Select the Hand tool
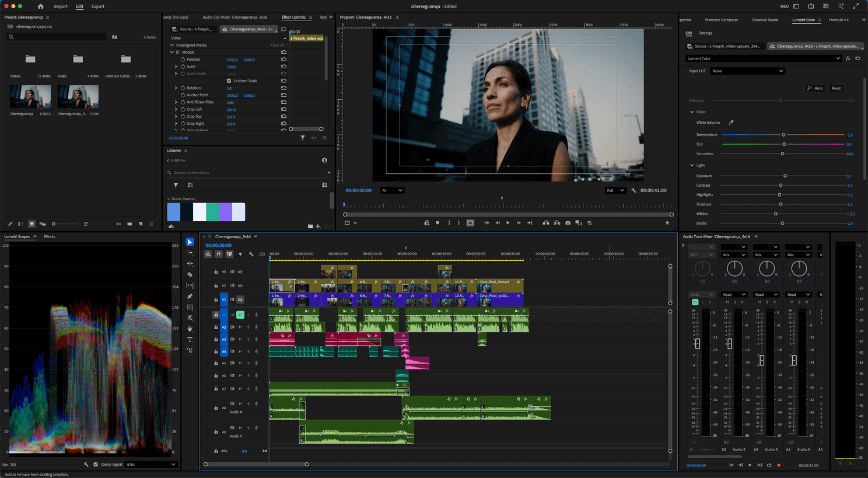 coord(190,328)
